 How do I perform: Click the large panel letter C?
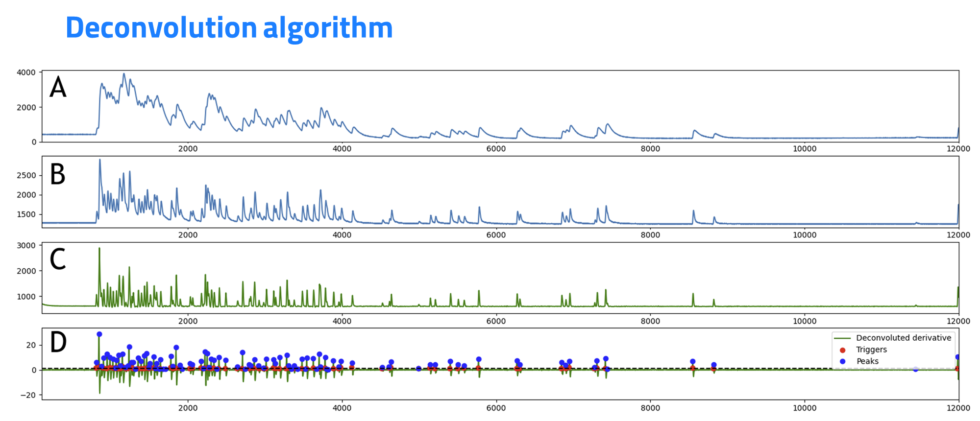pyautogui.click(x=58, y=259)
